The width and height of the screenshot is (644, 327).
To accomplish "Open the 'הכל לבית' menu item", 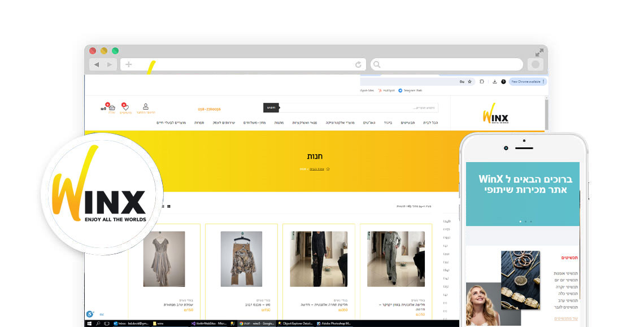I will [x=430, y=123].
